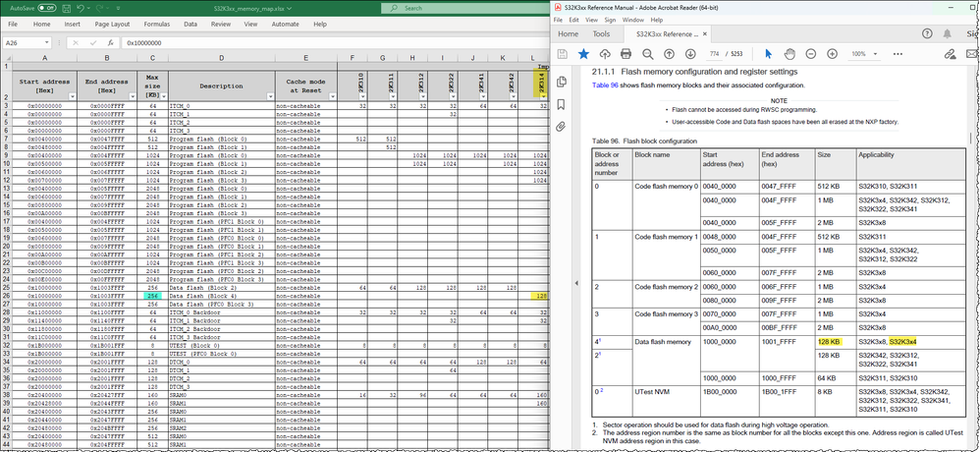Image resolution: width=980 pixels, height=452 pixels.
Task: Choose the hand pan tool in Acrobat
Action: click(789, 54)
